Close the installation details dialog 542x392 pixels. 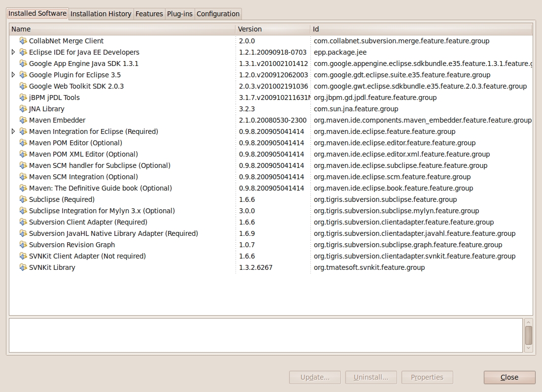pyautogui.click(x=509, y=378)
